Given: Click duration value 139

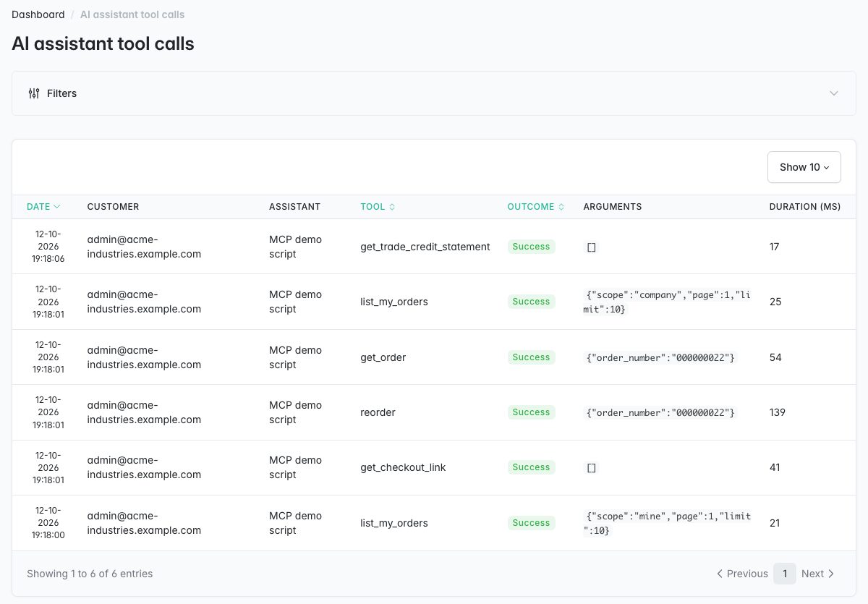Looking at the screenshot, I should coord(777,412).
